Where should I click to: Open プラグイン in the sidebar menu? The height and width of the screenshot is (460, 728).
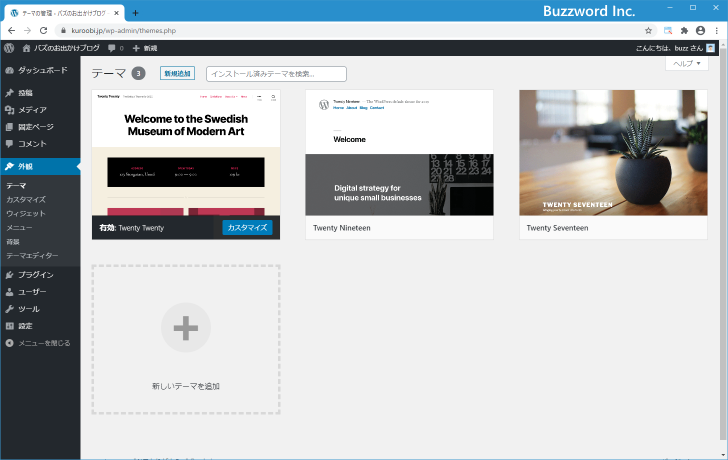tap(36, 274)
